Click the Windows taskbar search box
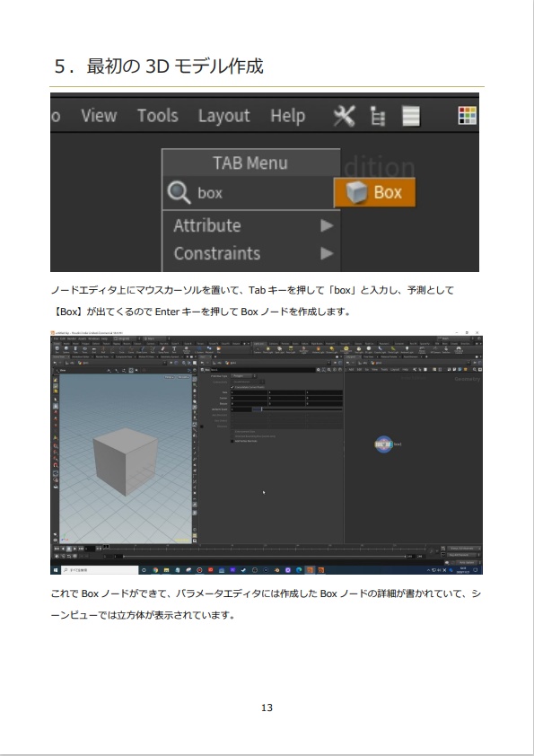Image resolution: width=534 pixels, height=756 pixels. (100, 570)
